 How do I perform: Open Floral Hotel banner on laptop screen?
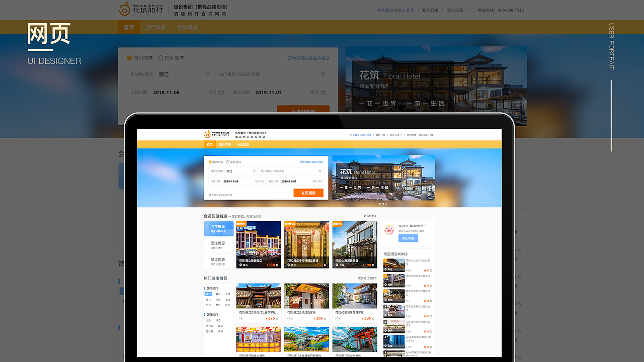(384, 177)
